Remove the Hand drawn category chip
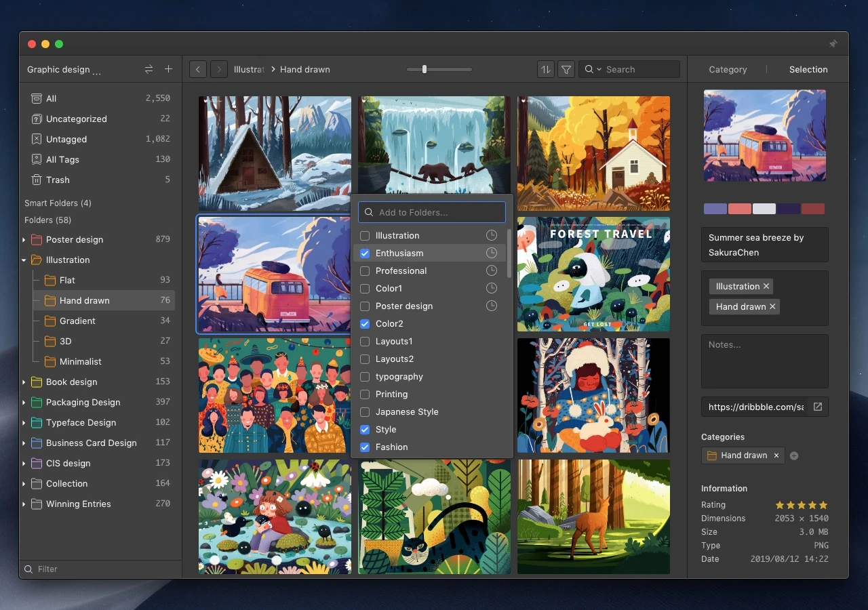The image size is (868, 610). point(776,455)
